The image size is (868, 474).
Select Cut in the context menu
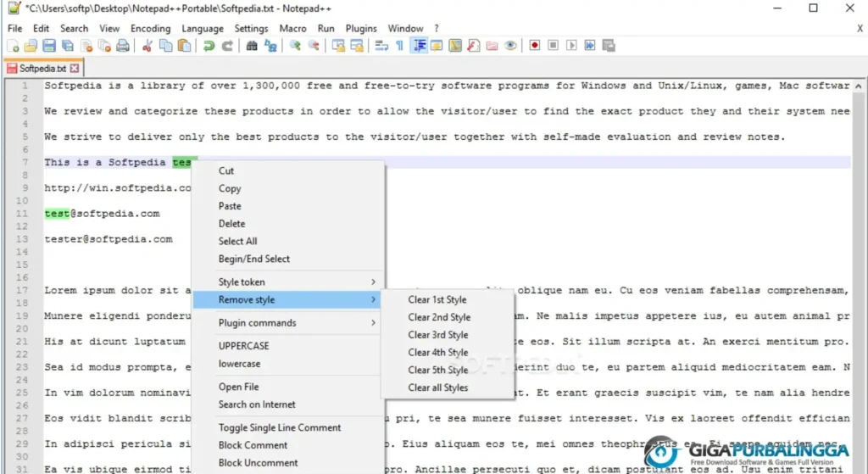[x=226, y=170]
